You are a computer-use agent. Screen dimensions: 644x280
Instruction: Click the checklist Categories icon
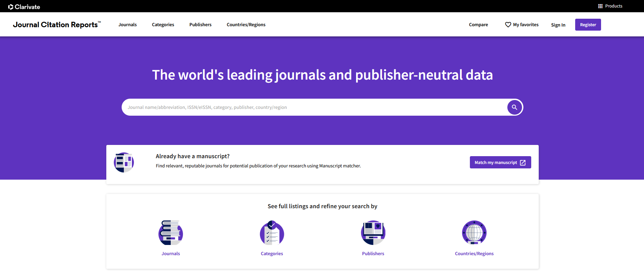pos(272,233)
